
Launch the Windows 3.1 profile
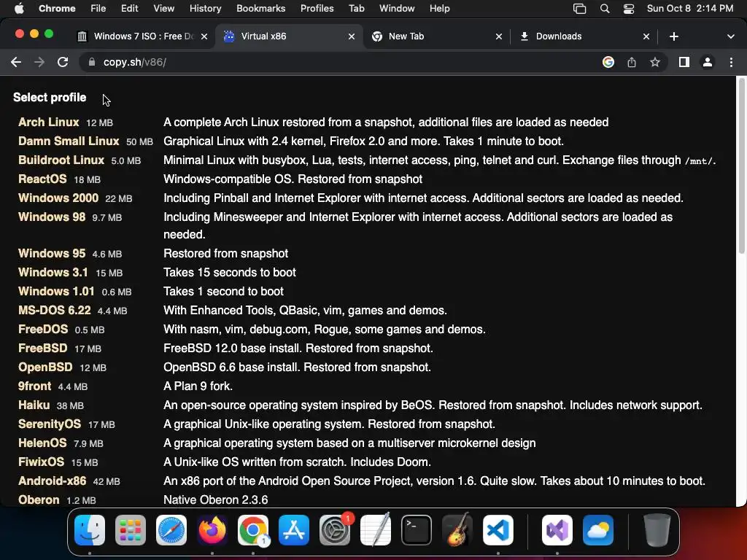click(x=53, y=273)
